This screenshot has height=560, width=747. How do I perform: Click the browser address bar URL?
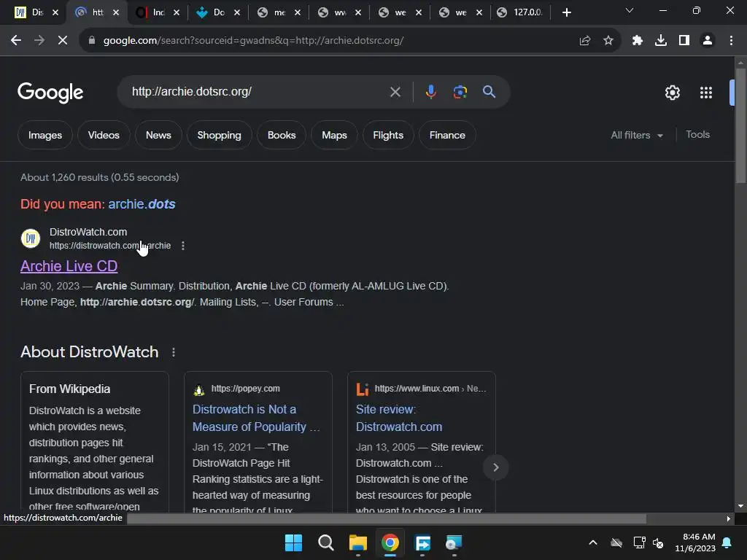pos(253,41)
